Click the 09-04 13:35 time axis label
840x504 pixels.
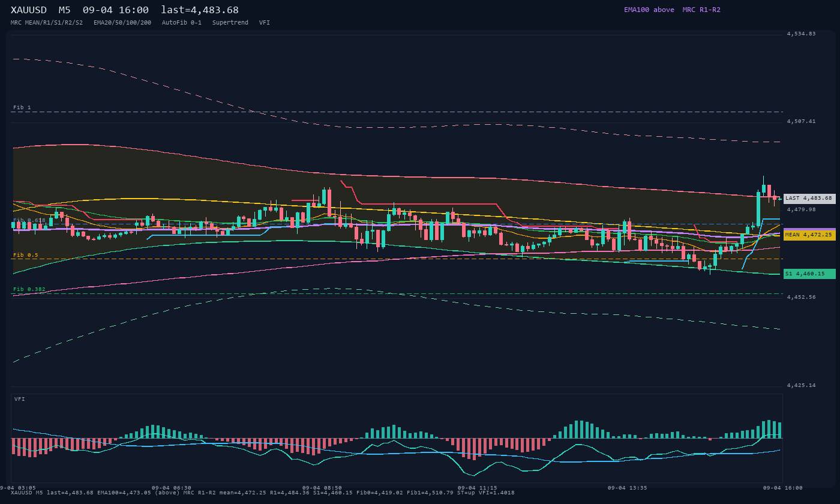(628, 488)
